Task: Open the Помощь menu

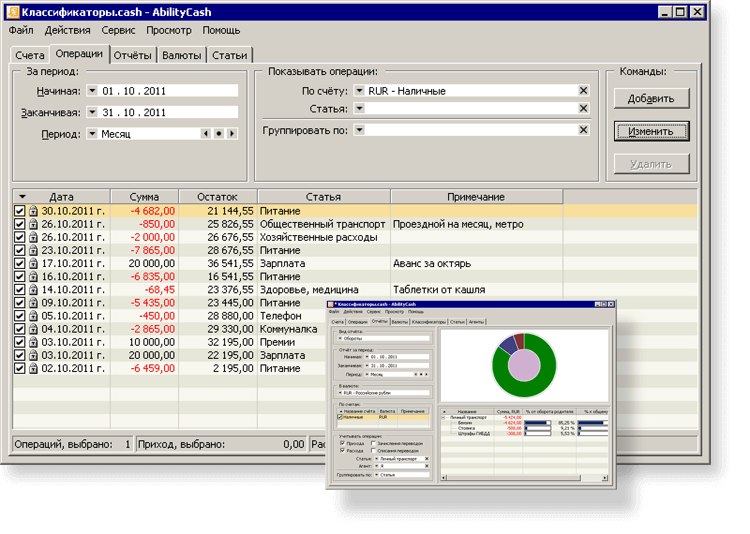Action: [221, 30]
